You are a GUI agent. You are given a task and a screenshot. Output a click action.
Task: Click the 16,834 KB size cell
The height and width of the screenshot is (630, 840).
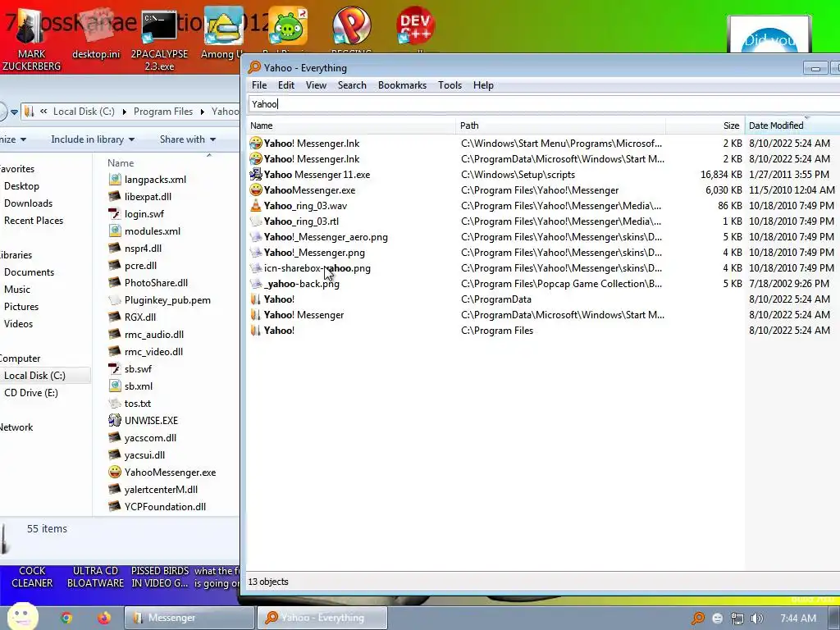(721, 175)
